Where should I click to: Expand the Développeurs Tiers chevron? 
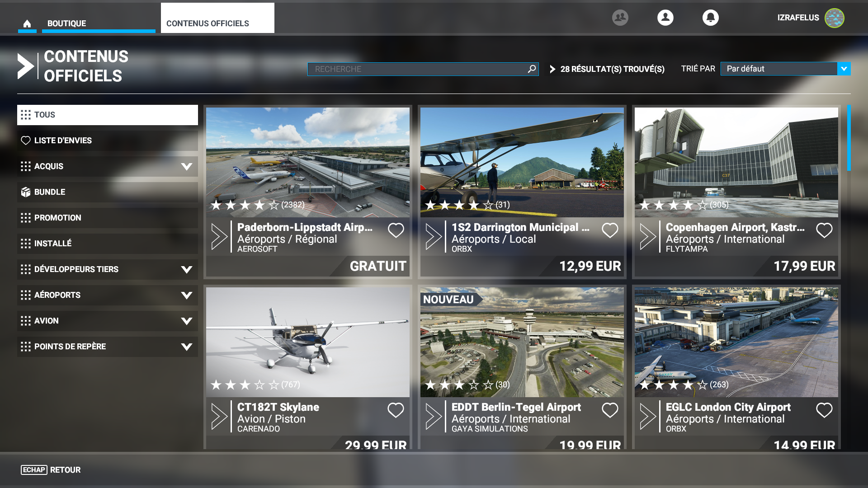click(187, 269)
